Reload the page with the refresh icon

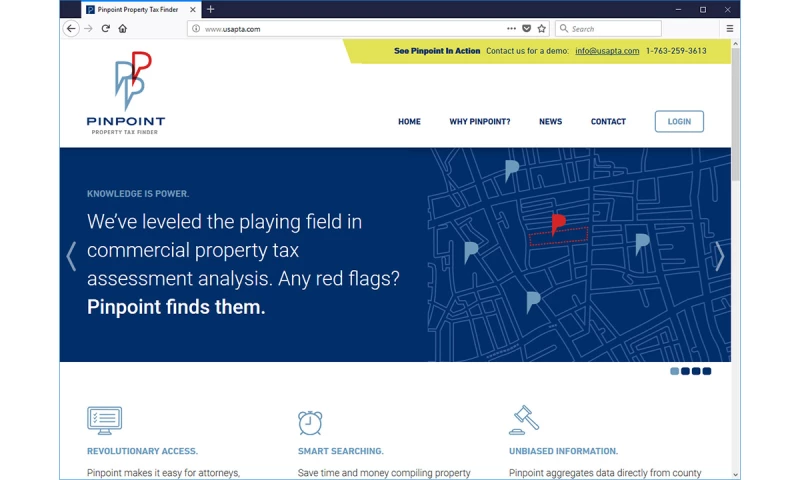click(106, 29)
